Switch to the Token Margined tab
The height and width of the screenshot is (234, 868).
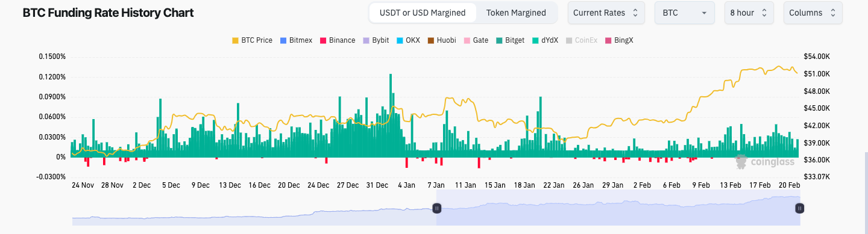[x=516, y=13]
